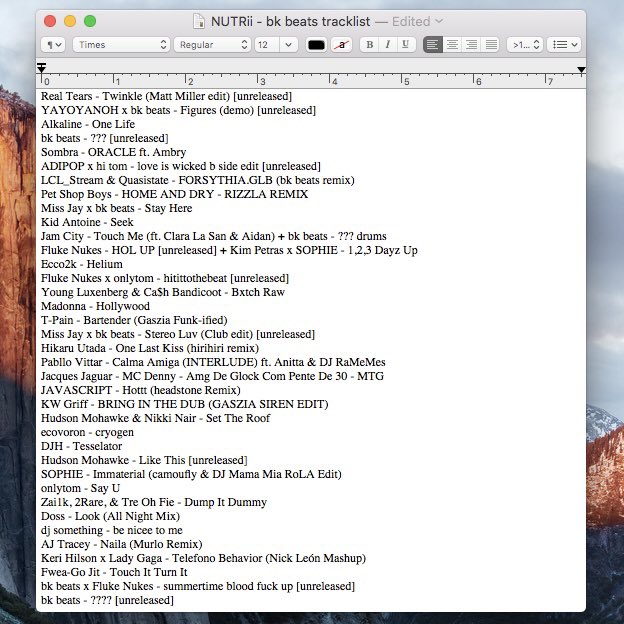Click the document icon in title bar

tap(199, 21)
